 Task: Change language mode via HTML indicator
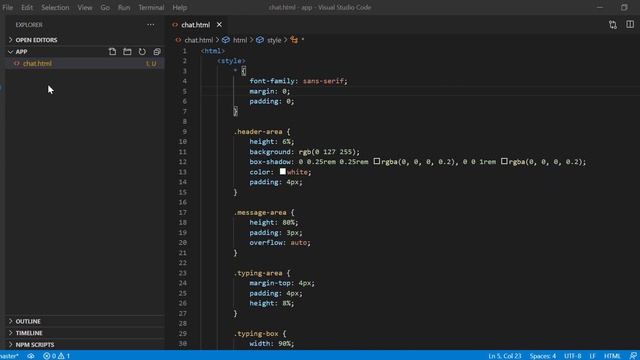tap(612, 356)
